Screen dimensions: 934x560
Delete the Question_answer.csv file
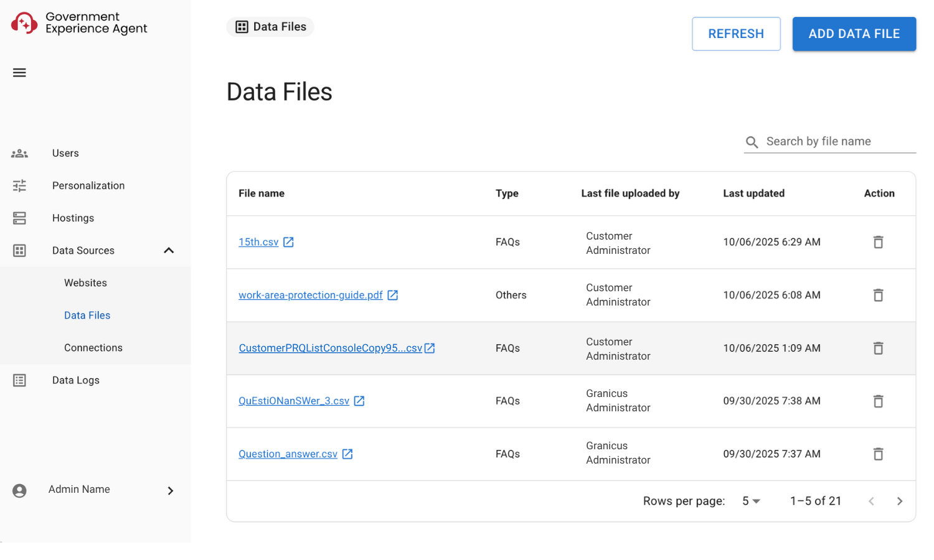(x=878, y=454)
